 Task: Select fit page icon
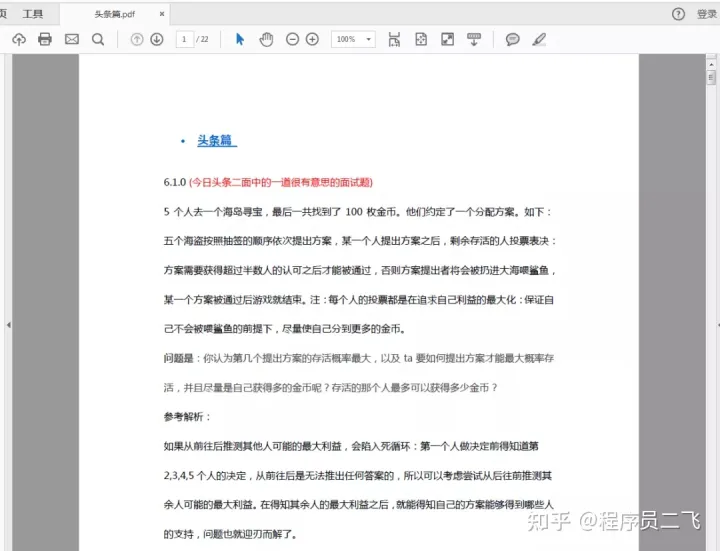pos(421,39)
